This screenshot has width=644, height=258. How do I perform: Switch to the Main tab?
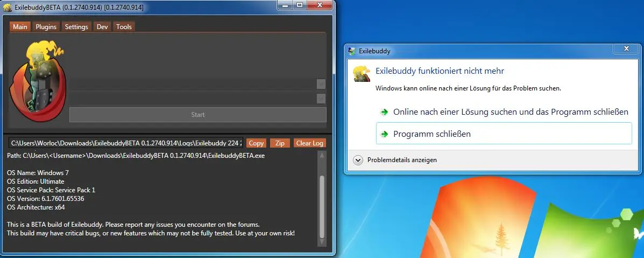tap(20, 27)
